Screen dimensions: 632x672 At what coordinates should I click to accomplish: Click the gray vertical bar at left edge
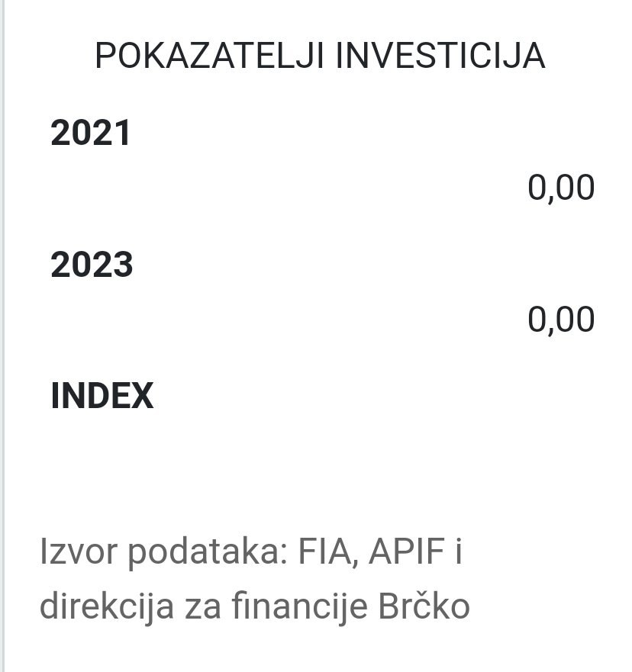[x=2, y=336]
